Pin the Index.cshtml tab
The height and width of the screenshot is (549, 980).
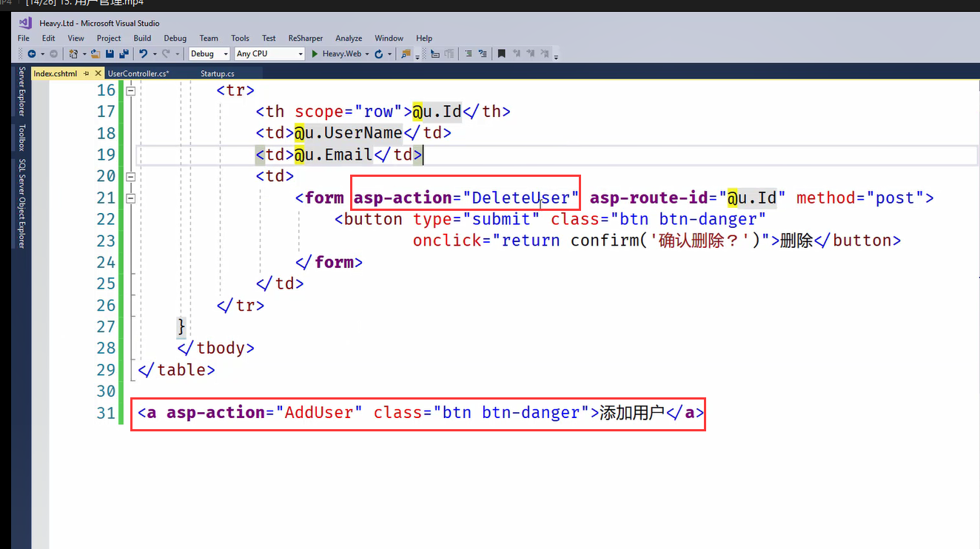(87, 73)
